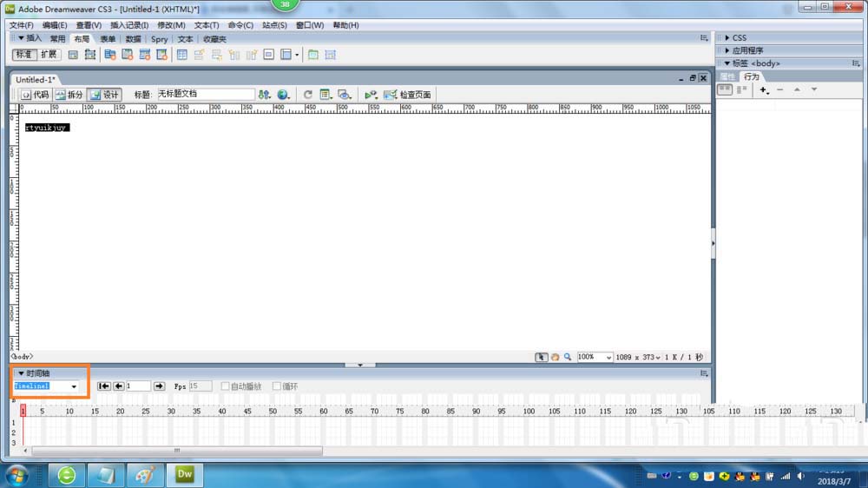Open the 修改(M) menu
Viewport: 868px width, 488px height.
171,25
